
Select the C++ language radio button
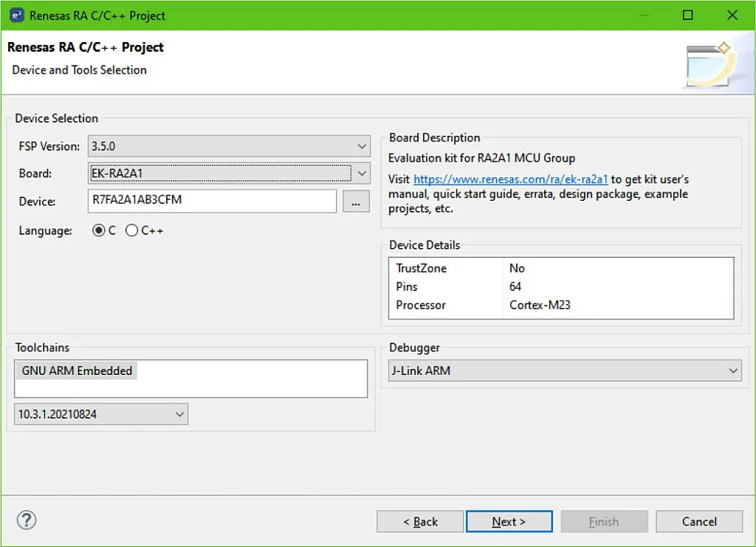pos(132,230)
